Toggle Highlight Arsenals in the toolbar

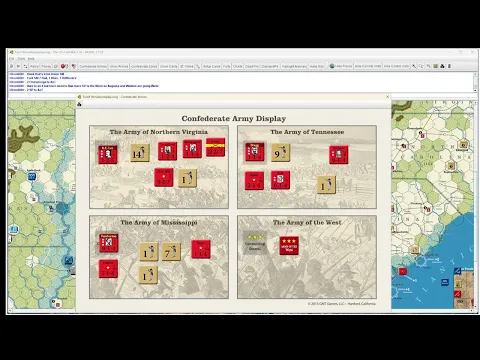pos(294,66)
